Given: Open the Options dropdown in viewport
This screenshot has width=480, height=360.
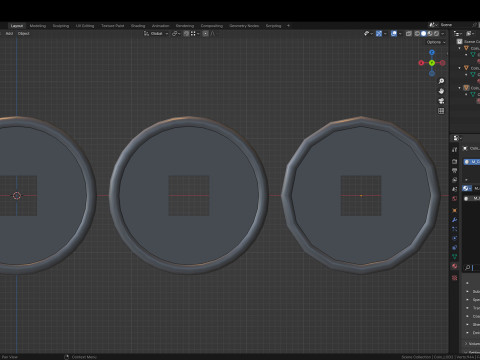Looking at the screenshot, I should [x=436, y=42].
